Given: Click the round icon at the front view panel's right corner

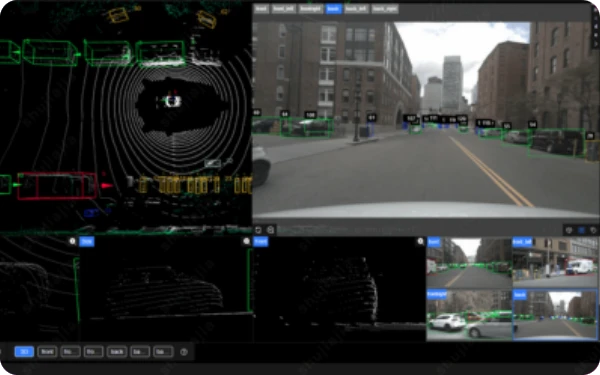Looking at the screenshot, I should 420,241.
